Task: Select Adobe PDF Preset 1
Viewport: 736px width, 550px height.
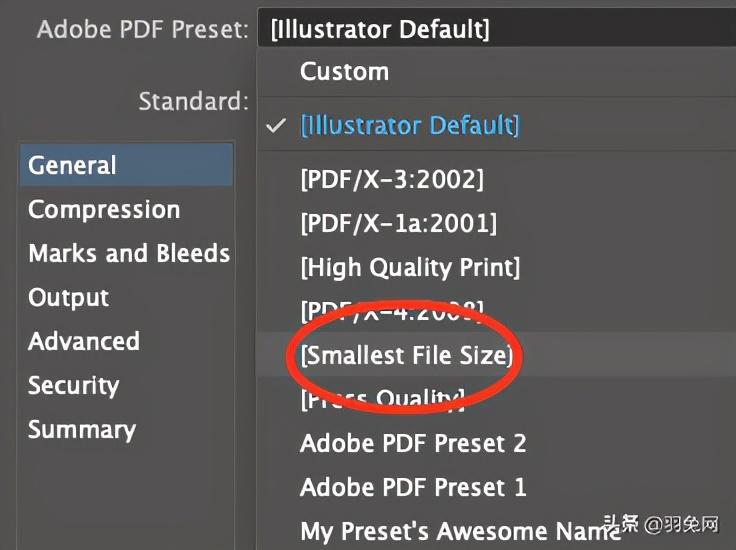Action: coord(412,487)
